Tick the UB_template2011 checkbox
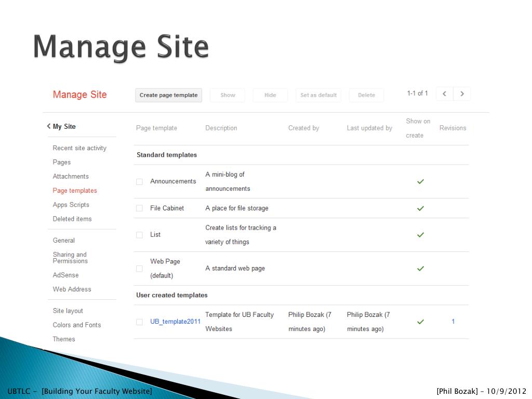Viewport: 532px width, 399px height. click(139, 322)
